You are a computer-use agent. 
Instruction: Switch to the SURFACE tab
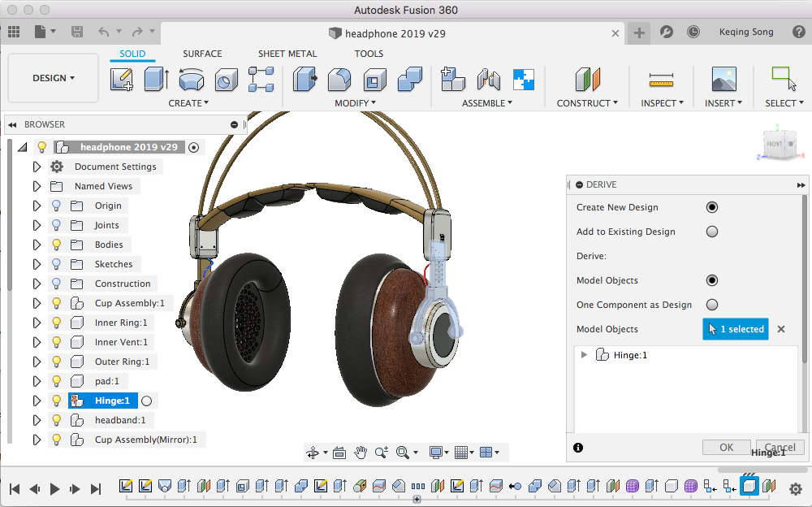point(202,54)
